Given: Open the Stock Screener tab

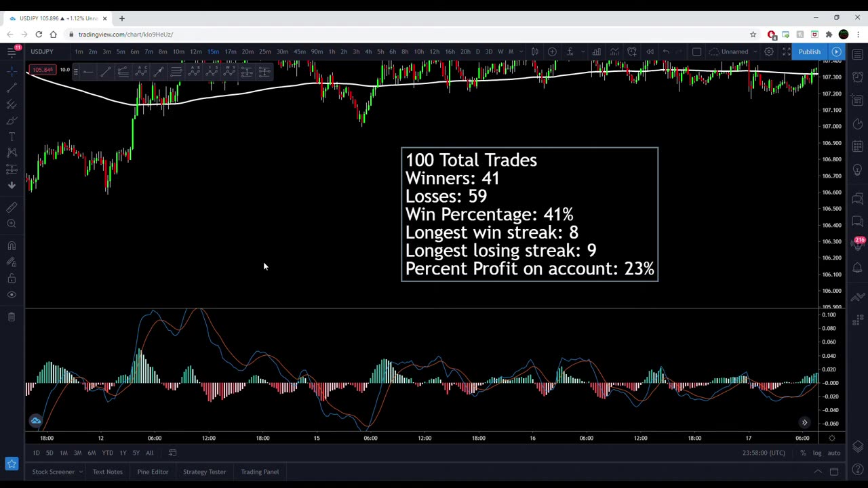Looking at the screenshot, I should tap(53, 472).
